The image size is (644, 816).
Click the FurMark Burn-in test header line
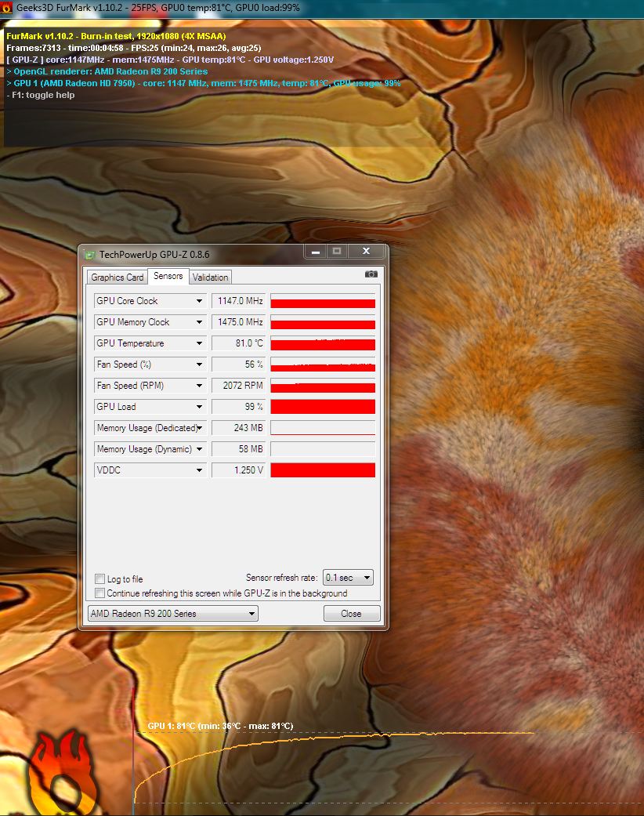point(116,36)
